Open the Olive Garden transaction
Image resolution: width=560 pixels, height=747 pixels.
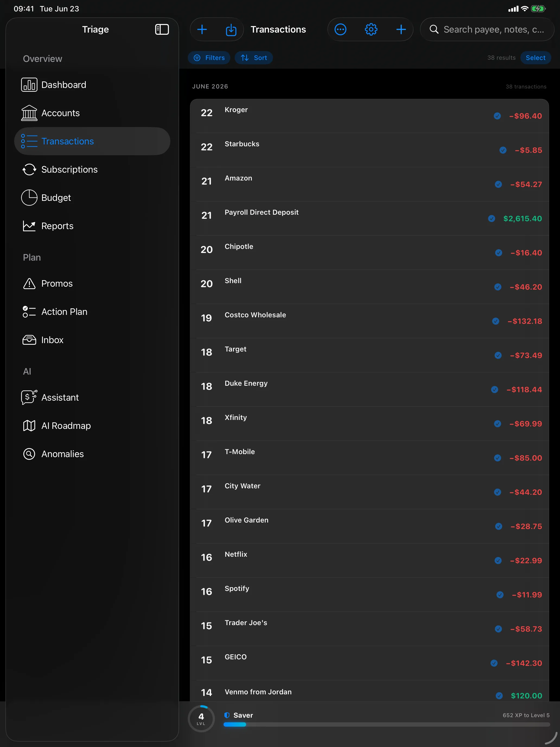pos(369,526)
